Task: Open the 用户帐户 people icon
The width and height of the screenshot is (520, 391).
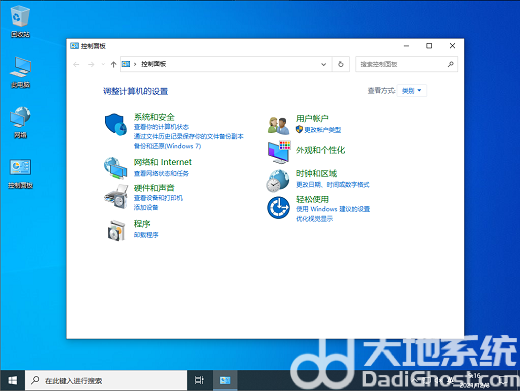Action: (278, 125)
